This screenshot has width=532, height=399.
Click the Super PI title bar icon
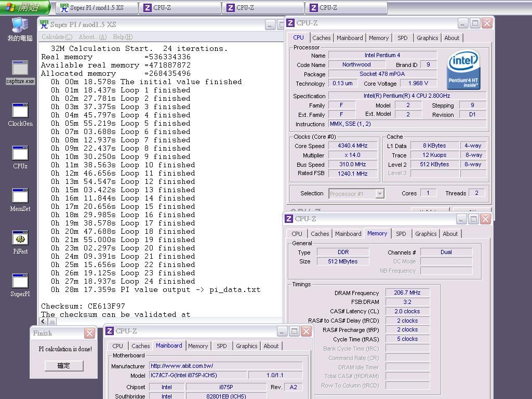[x=44, y=24]
